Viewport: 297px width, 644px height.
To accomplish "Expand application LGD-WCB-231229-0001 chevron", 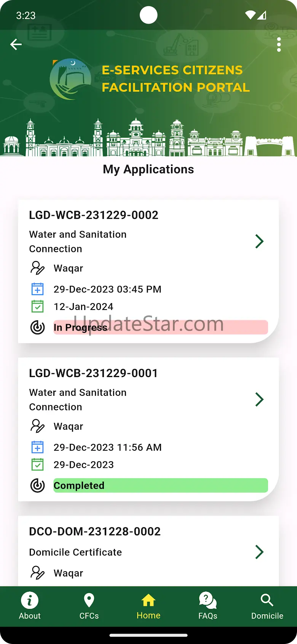I will (259, 400).
